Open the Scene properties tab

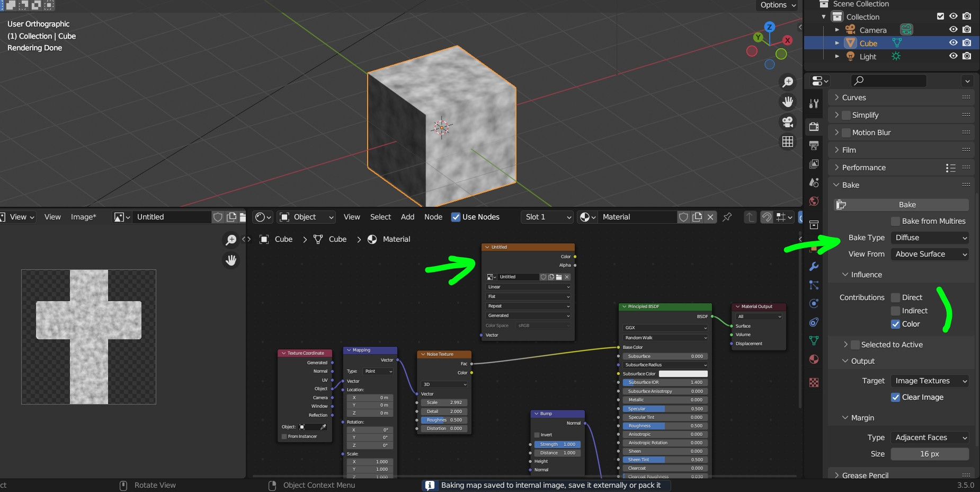[814, 182]
